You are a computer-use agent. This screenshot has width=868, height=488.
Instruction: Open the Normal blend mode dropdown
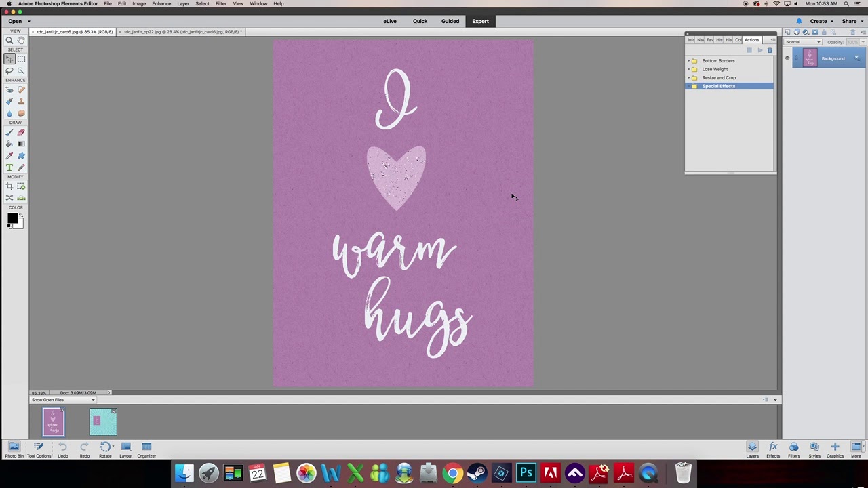(803, 42)
